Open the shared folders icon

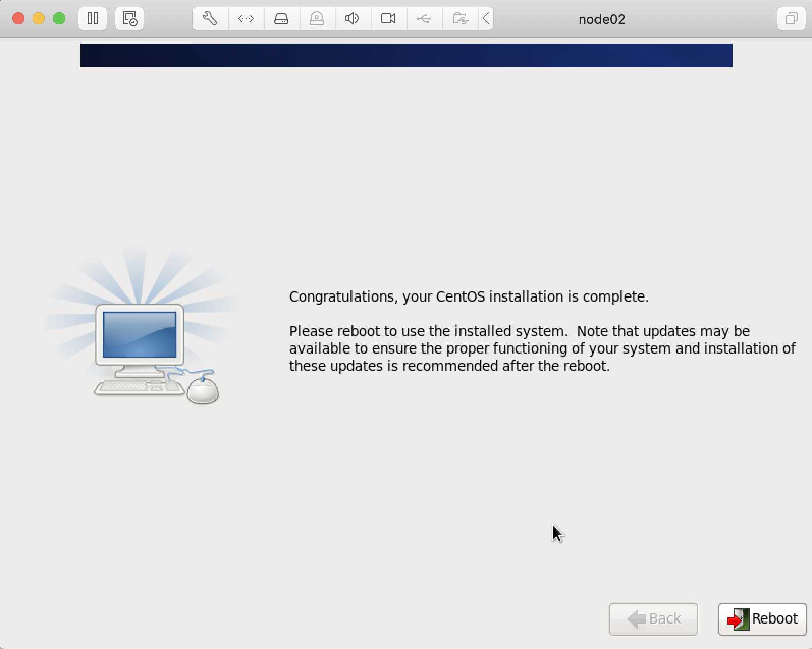460,19
